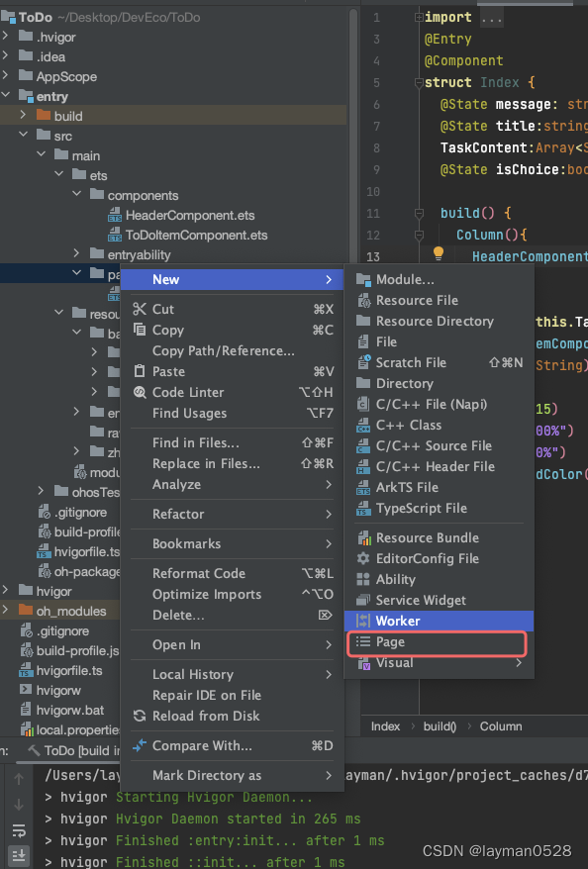Viewport: 588px width, 869px height.
Task: Click the Visual icon in submenu
Action: 363,663
